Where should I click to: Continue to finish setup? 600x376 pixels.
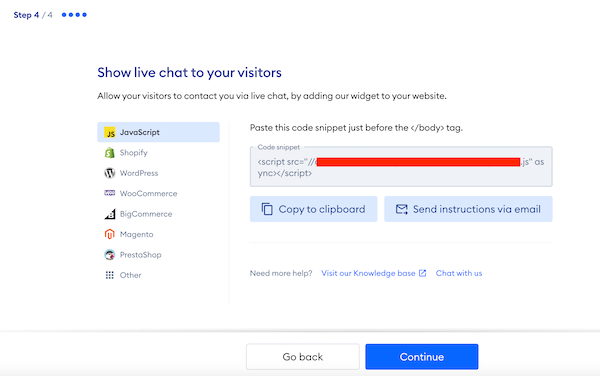tap(422, 357)
